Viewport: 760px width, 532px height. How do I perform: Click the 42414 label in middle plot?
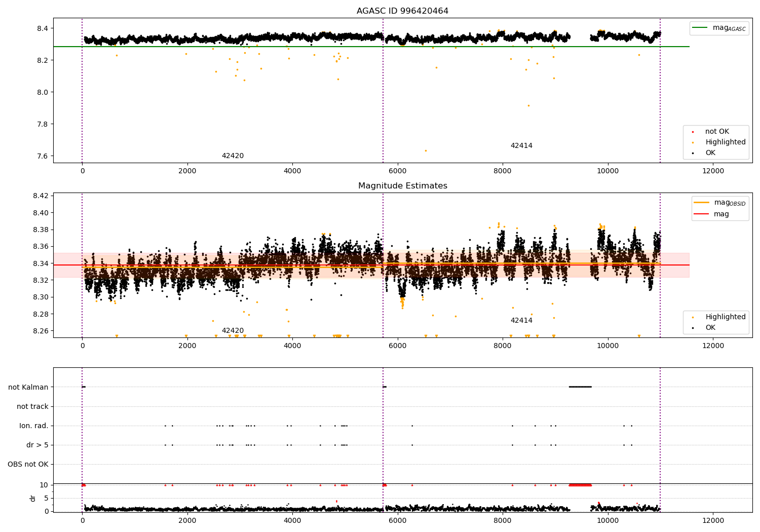point(521,321)
